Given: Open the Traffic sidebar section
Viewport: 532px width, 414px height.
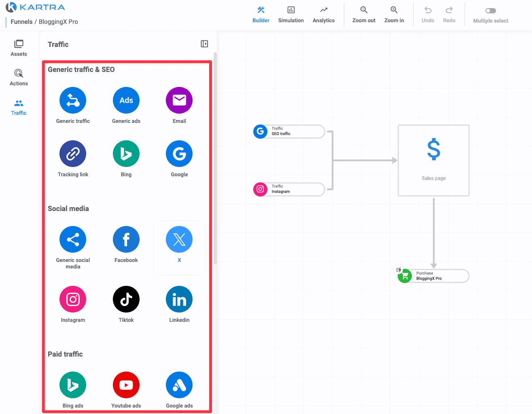Looking at the screenshot, I should [19, 107].
